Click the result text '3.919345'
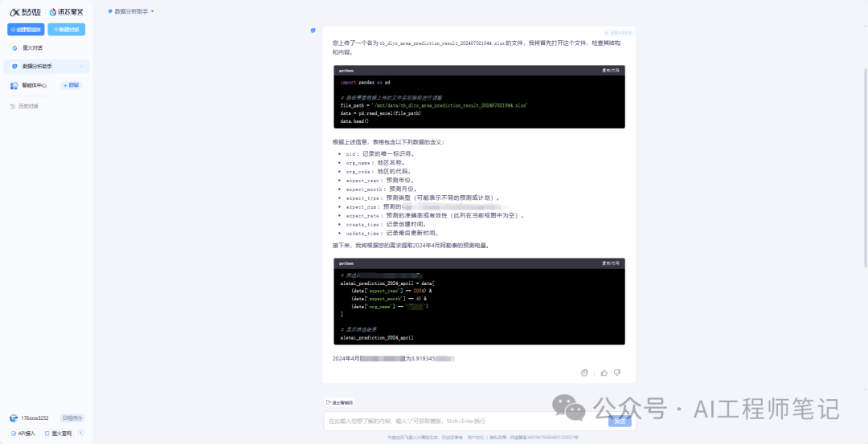 tap(424, 359)
